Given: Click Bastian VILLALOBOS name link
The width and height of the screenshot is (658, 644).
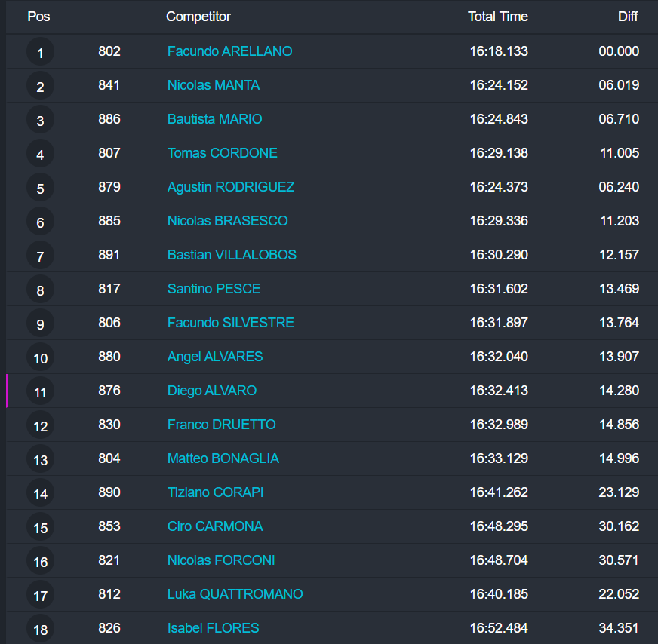Looking at the screenshot, I should (232, 255).
